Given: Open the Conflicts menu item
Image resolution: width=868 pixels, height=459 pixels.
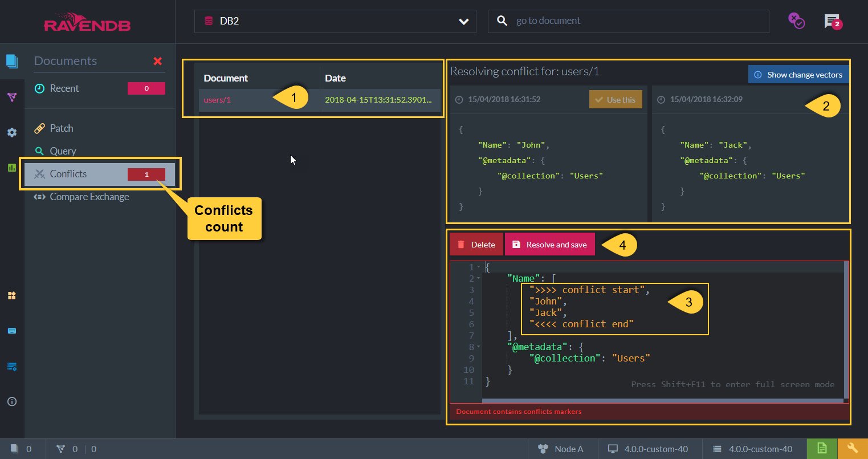Looking at the screenshot, I should coord(100,174).
